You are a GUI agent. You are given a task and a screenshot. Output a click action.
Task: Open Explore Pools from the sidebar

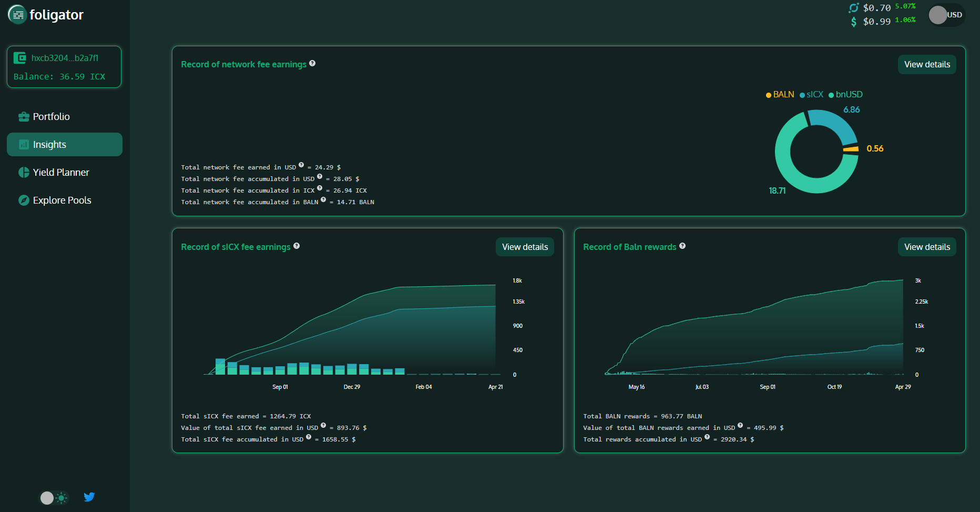[62, 200]
